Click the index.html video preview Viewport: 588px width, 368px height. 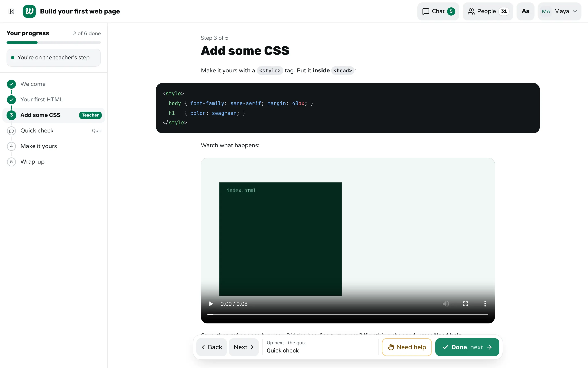280,239
